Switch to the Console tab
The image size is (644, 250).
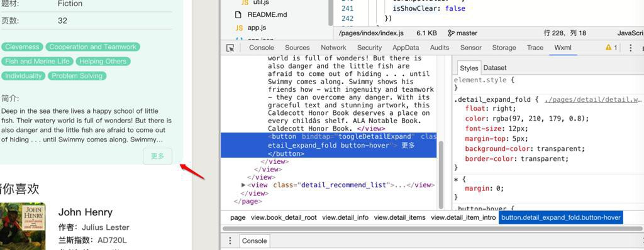(261, 48)
